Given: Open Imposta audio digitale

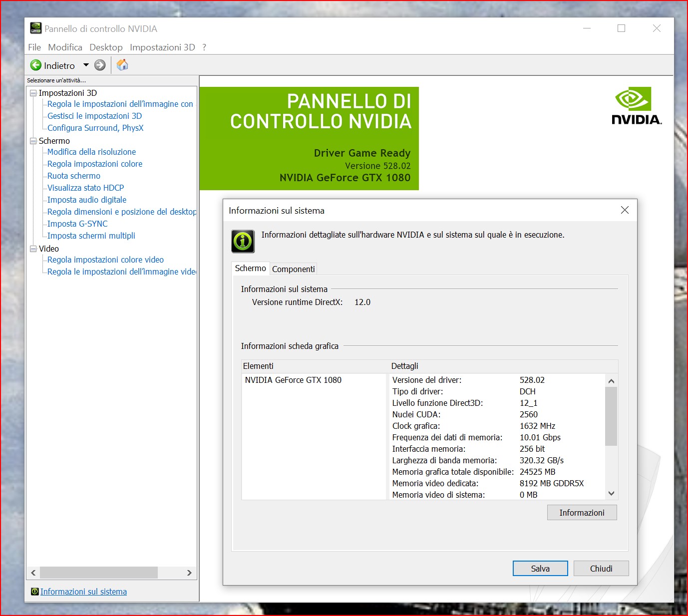Looking at the screenshot, I should click(x=87, y=200).
